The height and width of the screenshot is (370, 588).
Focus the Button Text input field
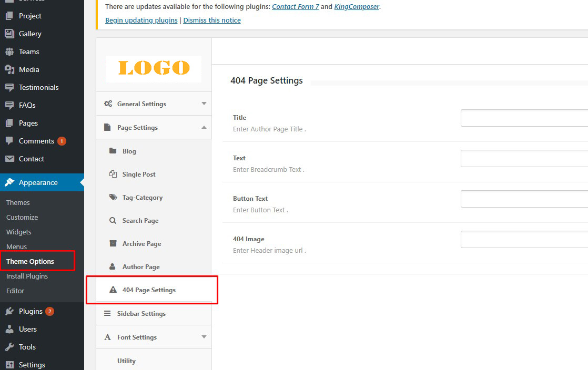coord(524,199)
